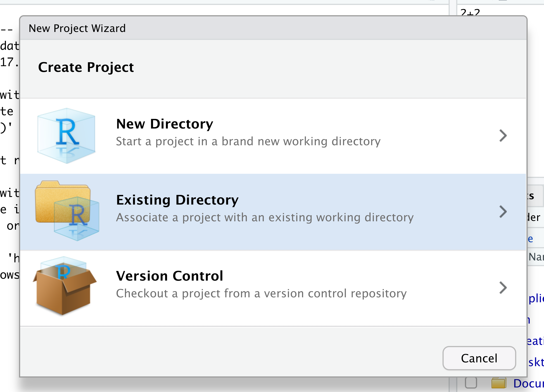Expand the Version Control chevron arrow
Image resolution: width=544 pixels, height=392 pixels.
503,287
